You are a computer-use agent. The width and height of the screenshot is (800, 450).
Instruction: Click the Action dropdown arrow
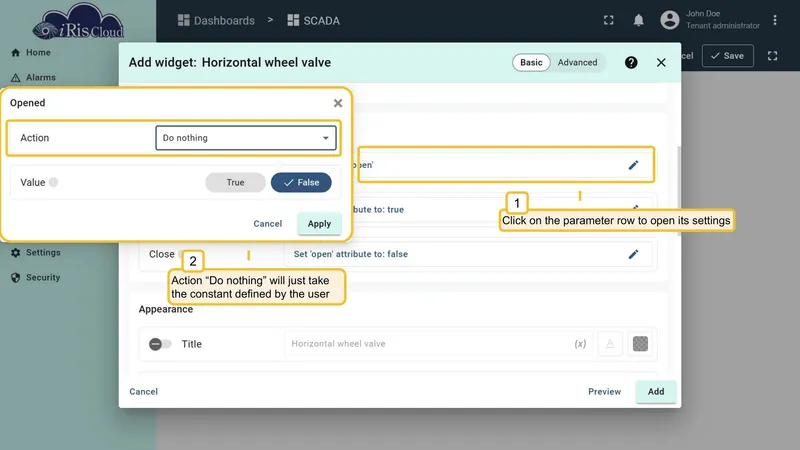(x=326, y=138)
